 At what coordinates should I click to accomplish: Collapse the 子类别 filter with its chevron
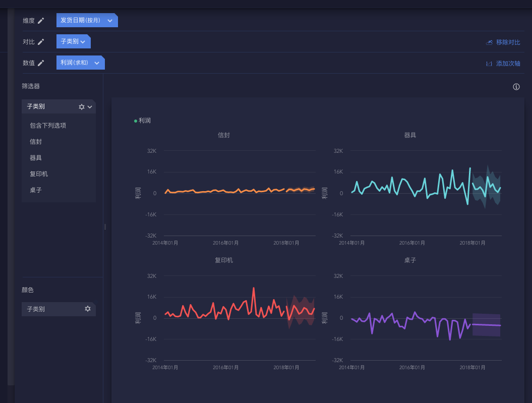pyautogui.click(x=90, y=107)
